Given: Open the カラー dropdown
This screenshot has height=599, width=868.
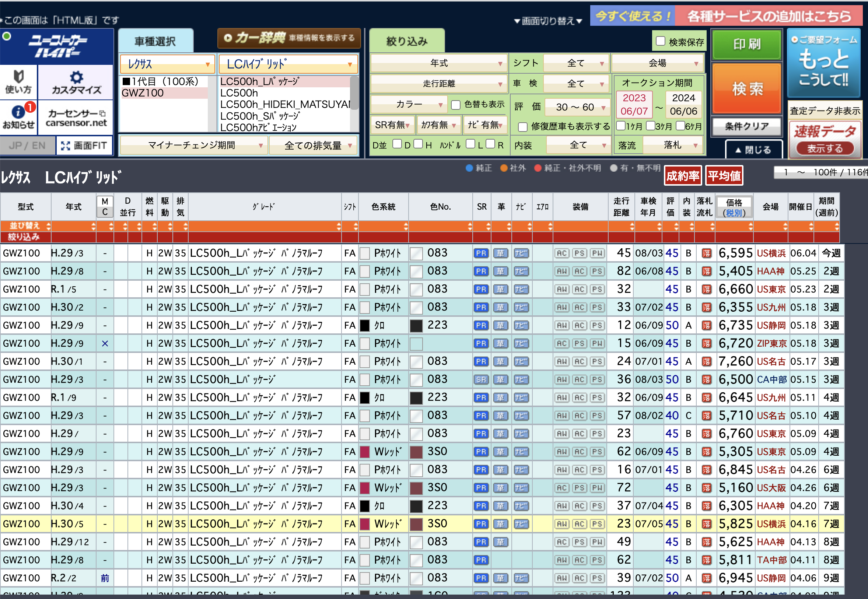Looking at the screenshot, I should 409,104.
